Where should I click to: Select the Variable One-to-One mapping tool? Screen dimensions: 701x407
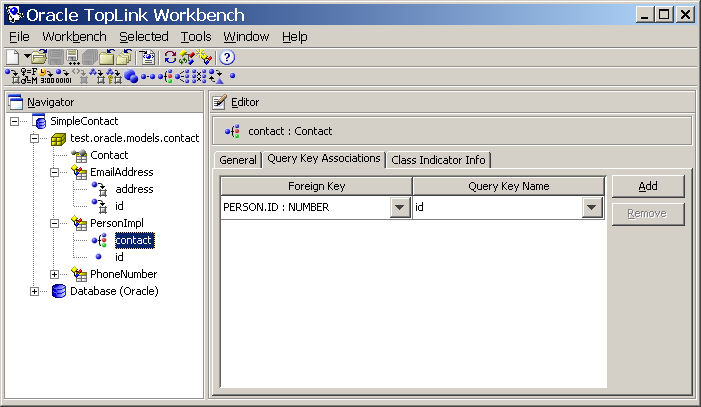coord(166,76)
